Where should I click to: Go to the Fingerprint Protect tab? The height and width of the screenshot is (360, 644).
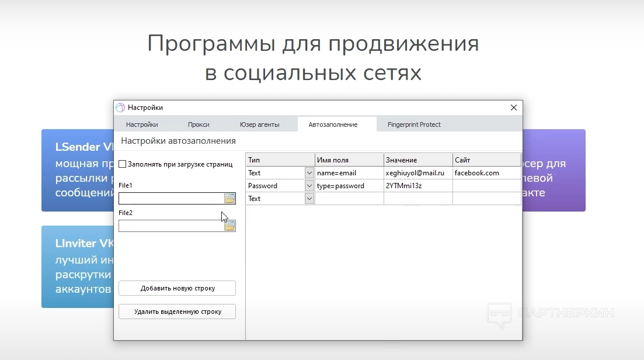click(414, 124)
